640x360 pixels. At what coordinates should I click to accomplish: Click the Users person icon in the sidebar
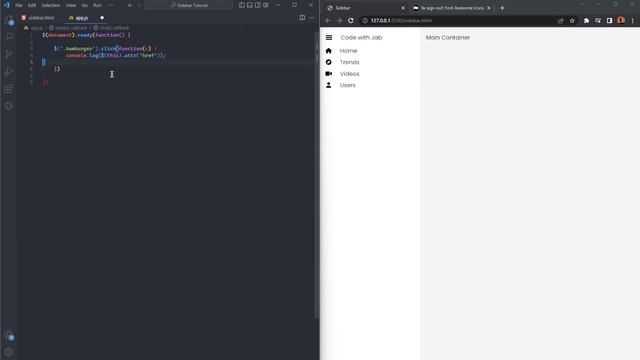[329, 85]
